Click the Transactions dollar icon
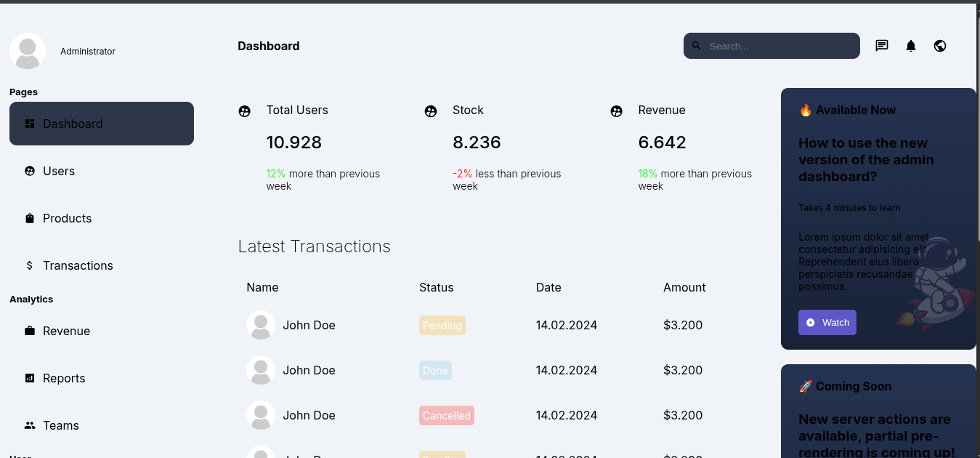Image resolution: width=980 pixels, height=458 pixels. tap(29, 265)
